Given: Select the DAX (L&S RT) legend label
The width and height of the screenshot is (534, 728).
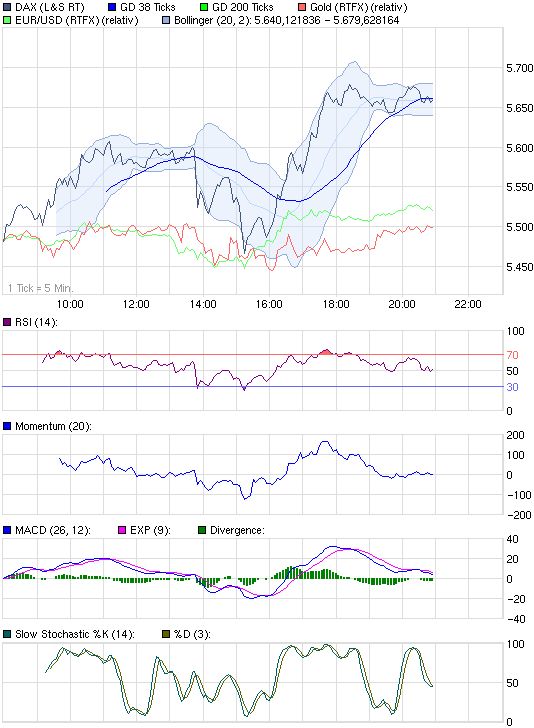Looking at the screenshot, I should (x=50, y=7).
